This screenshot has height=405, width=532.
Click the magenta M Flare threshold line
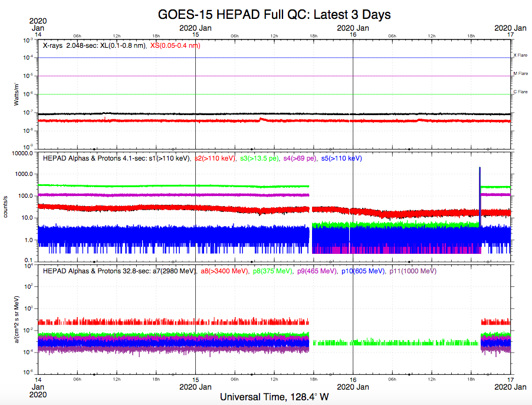(274, 76)
